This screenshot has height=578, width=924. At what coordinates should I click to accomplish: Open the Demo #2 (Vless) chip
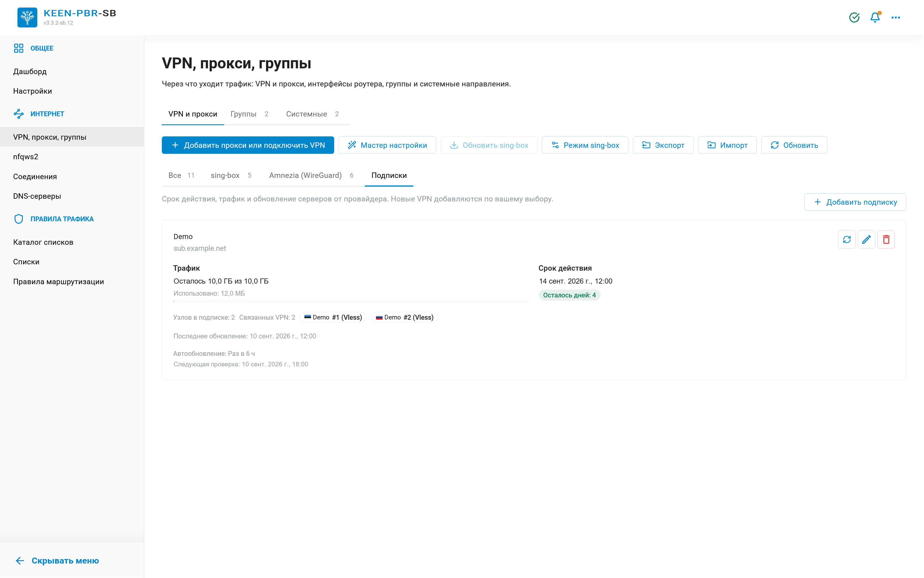point(404,318)
